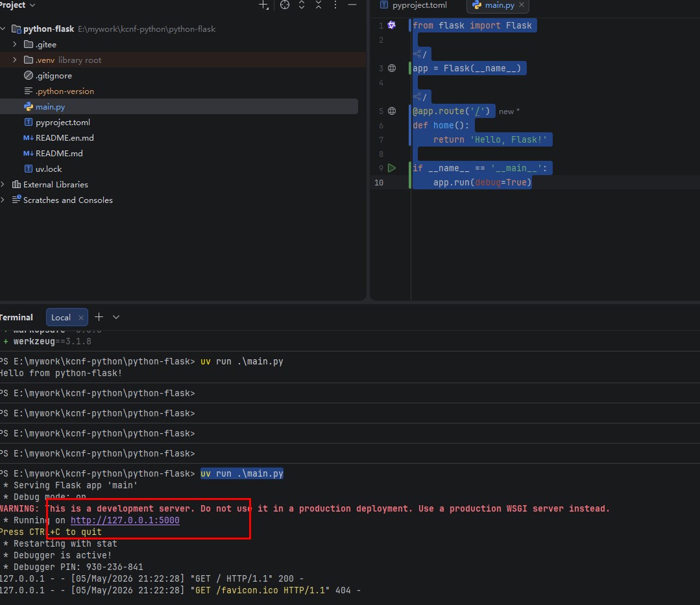Click the 'werkzeug==3.1.8' terminal line
700x605 pixels.
coord(53,341)
